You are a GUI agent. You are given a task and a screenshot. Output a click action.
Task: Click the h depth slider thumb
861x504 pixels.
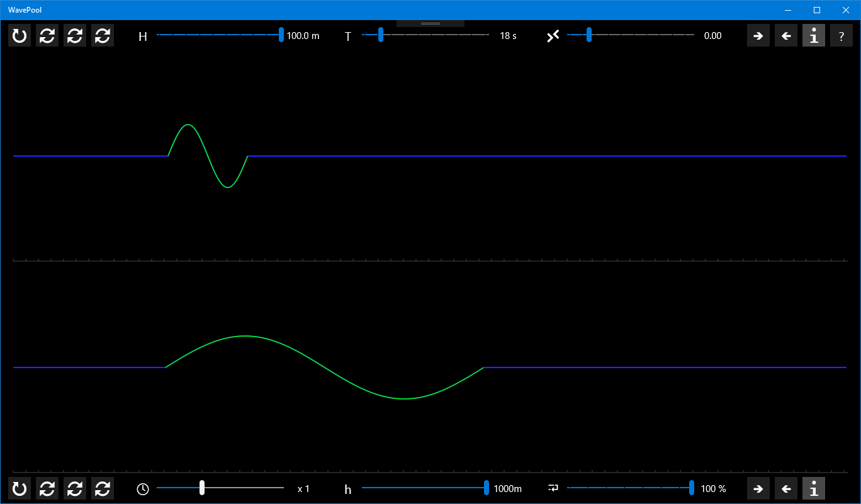(x=487, y=488)
